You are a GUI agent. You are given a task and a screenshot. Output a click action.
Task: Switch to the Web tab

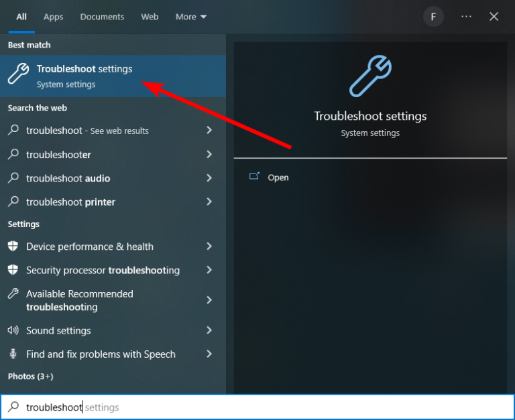pyautogui.click(x=150, y=17)
